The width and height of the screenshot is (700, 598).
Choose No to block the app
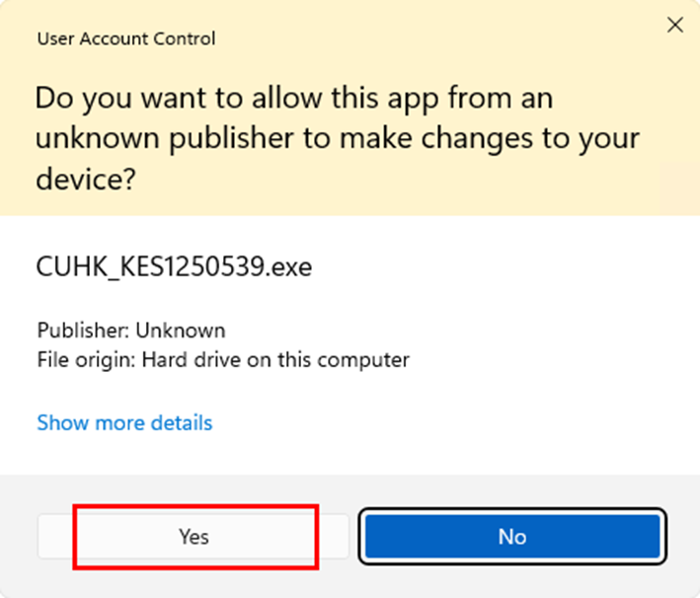tap(512, 536)
